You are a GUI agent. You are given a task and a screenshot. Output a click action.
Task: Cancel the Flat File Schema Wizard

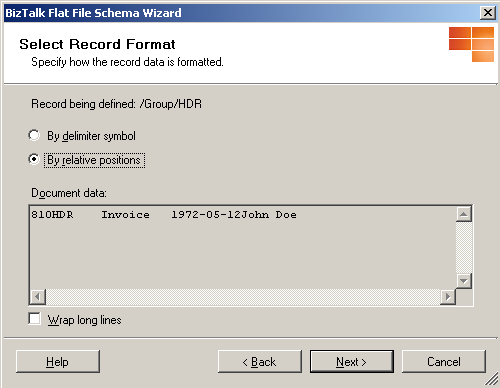point(444,361)
